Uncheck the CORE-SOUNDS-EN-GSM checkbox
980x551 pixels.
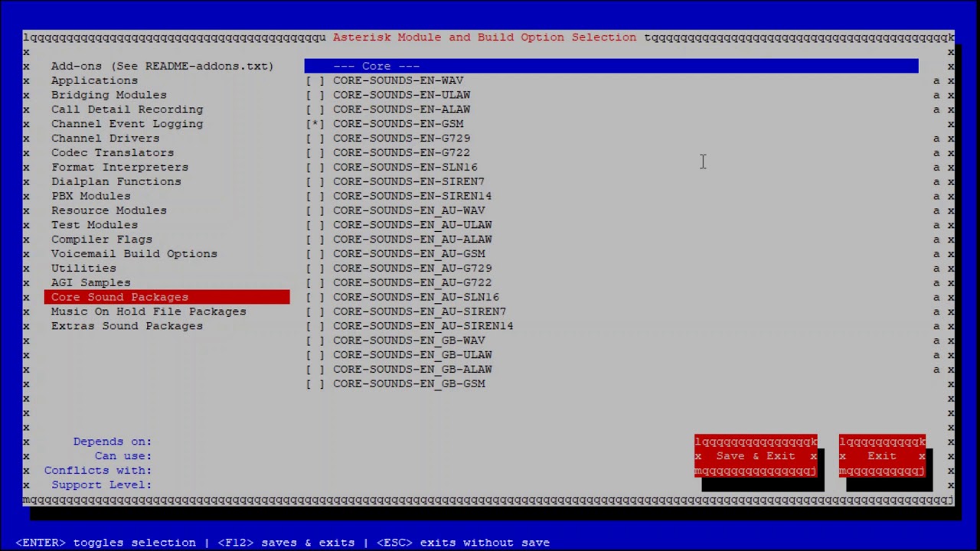point(315,124)
